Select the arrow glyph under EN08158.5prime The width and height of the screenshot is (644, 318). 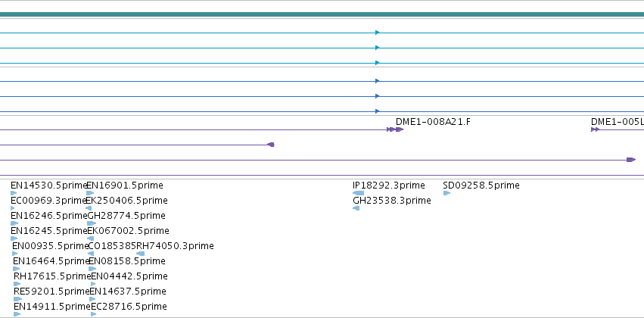coord(92,269)
